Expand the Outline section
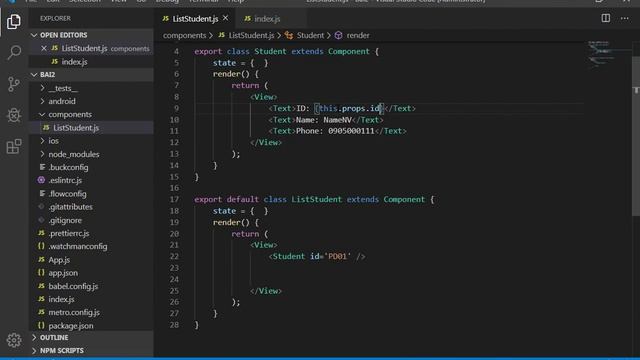Image resolution: width=640 pixels, height=360 pixels. (x=91, y=338)
